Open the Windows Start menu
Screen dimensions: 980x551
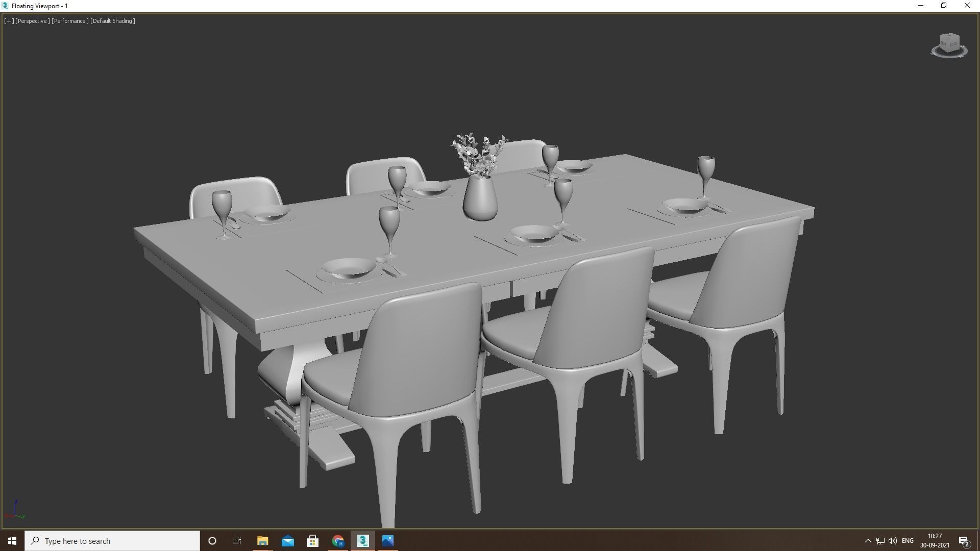(x=12, y=541)
